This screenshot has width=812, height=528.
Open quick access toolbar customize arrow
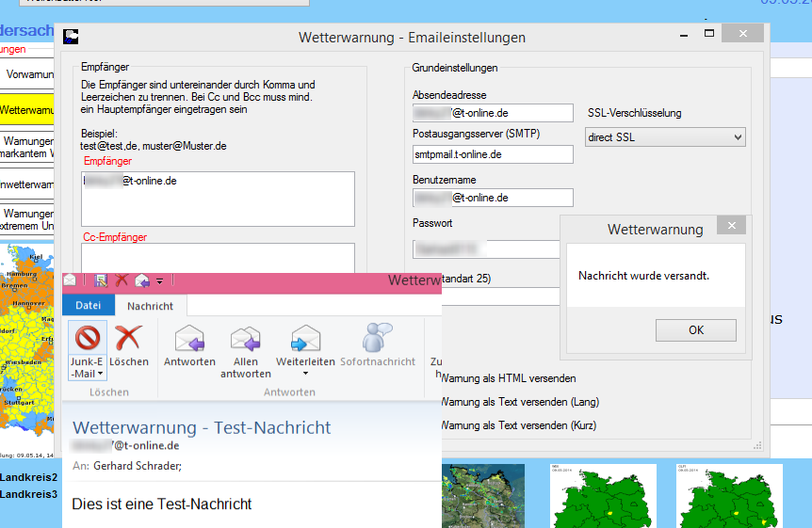click(159, 280)
